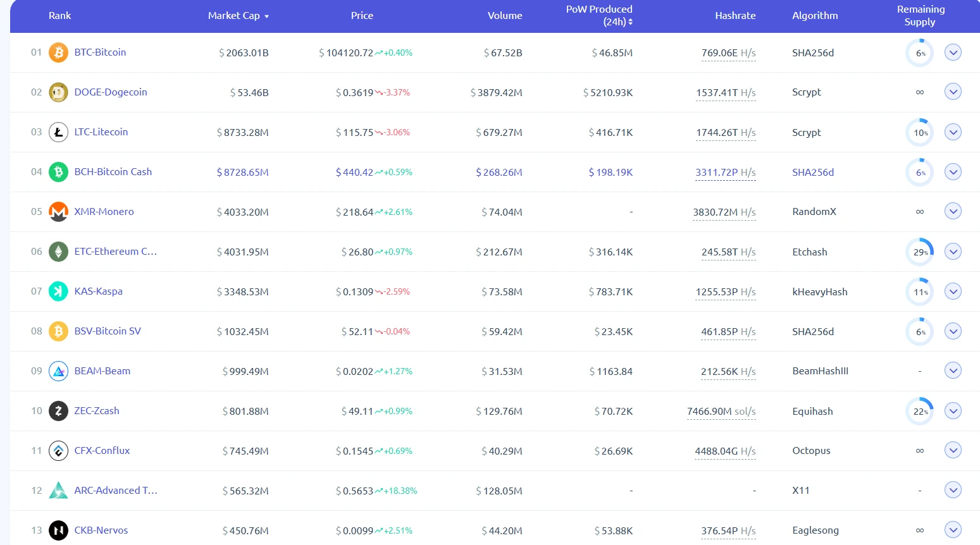This screenshot has height=545, width=980.
Task: Click the Litecoin coin logo icon
Action: click(58, 132)
